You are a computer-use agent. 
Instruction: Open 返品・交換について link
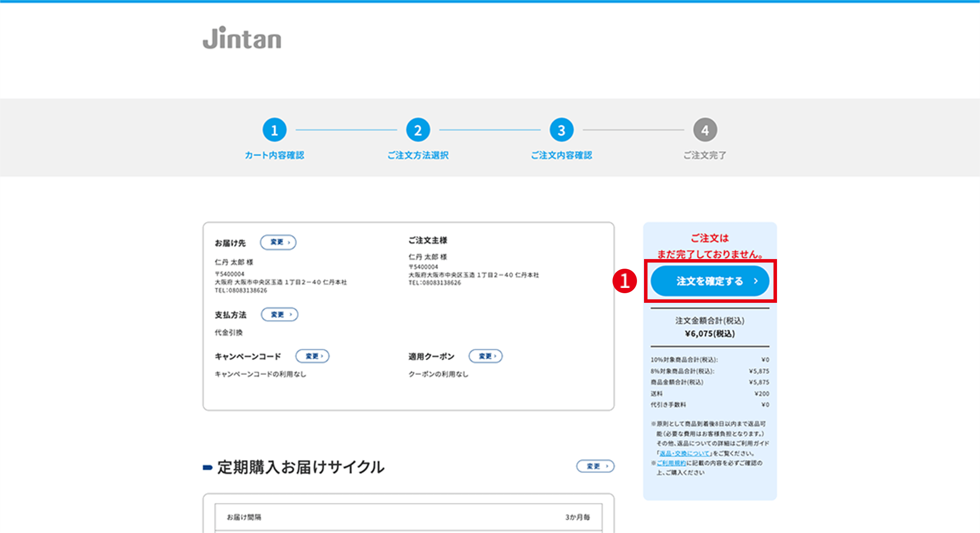tap(685, 453)
